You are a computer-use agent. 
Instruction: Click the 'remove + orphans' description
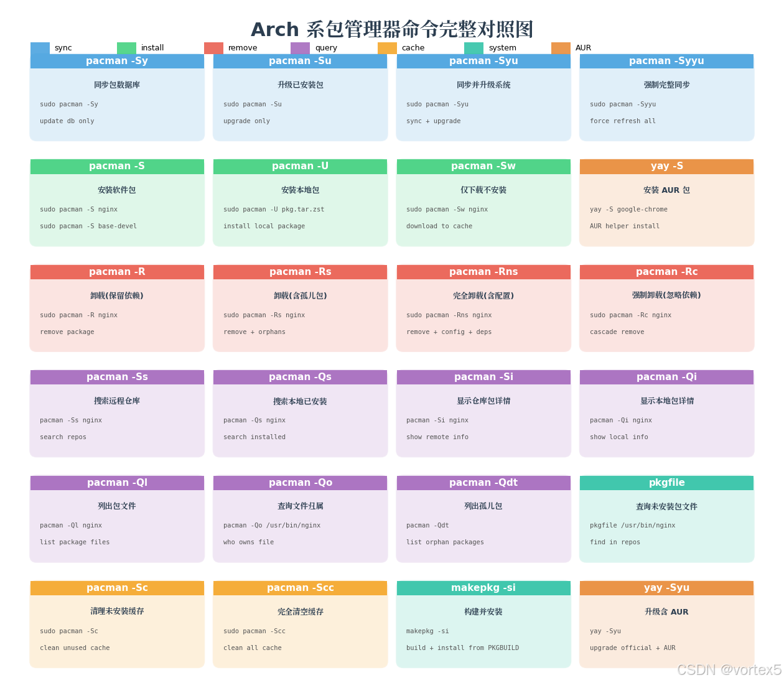(254, 332)
